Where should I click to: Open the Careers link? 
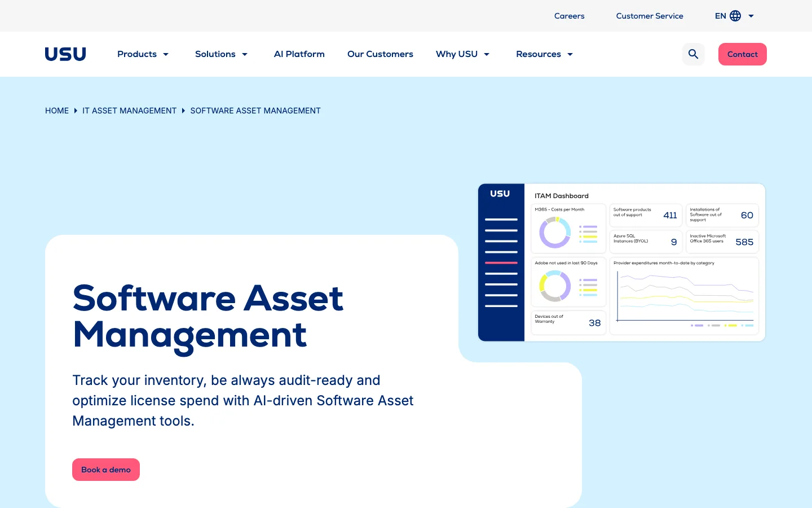(570, 16)
